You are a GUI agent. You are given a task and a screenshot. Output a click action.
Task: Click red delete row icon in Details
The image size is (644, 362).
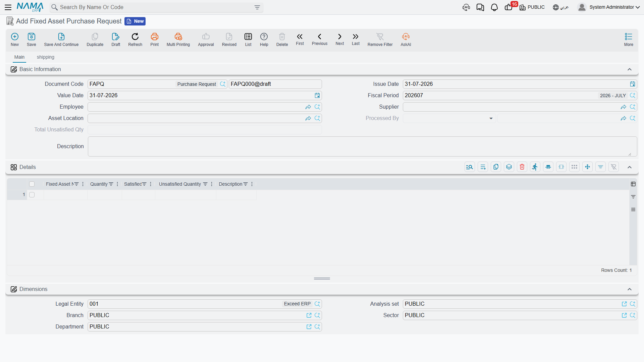coord(522,167)
